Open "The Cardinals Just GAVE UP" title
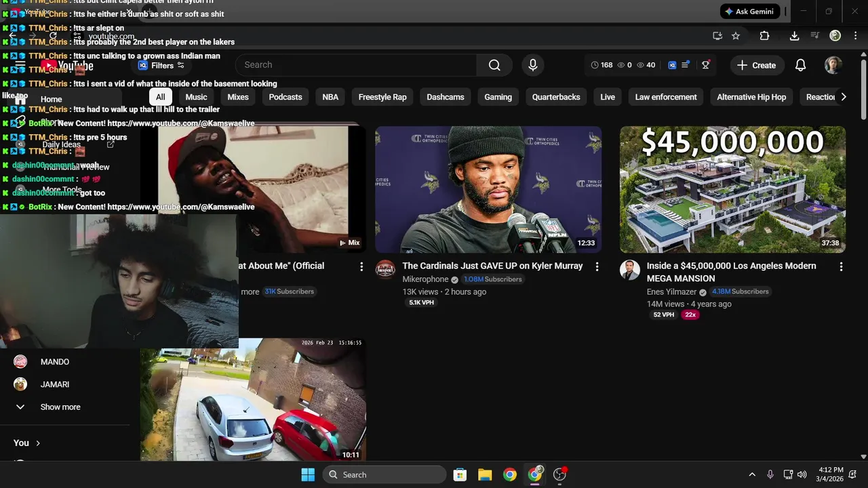Image resolution: width=868 pixels, height=488 pixels. pyautogui.click(x=492, y=266)
